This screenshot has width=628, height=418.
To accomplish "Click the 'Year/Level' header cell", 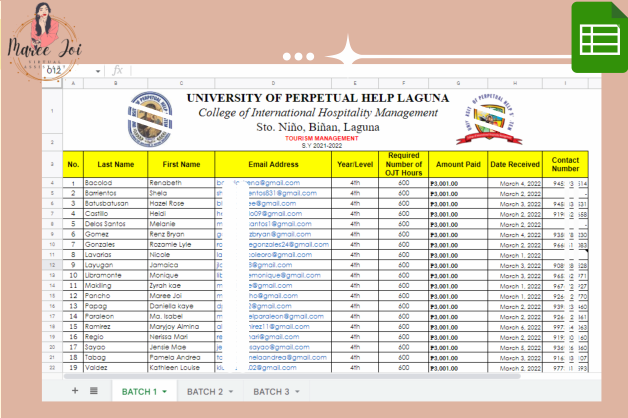I will coord(355,164).
